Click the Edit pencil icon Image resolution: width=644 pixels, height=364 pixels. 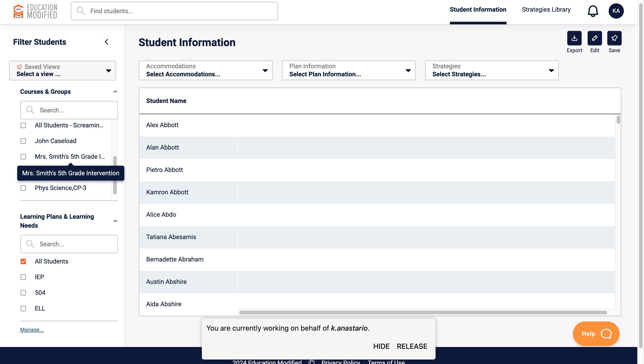(595, 38)
